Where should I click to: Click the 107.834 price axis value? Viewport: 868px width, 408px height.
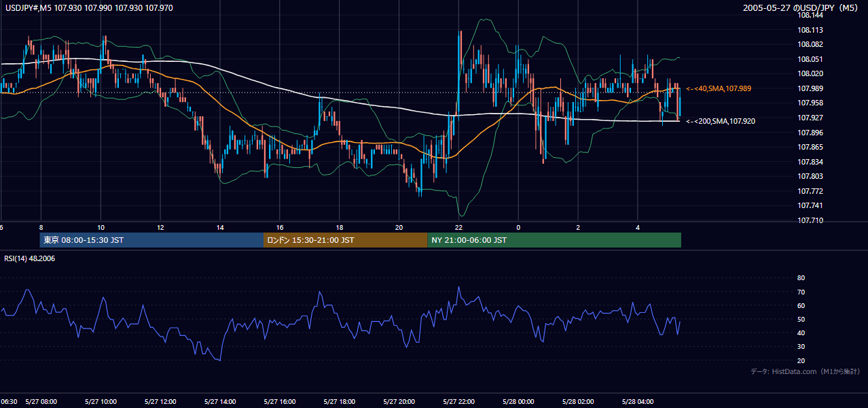click(x=811, y=162)
